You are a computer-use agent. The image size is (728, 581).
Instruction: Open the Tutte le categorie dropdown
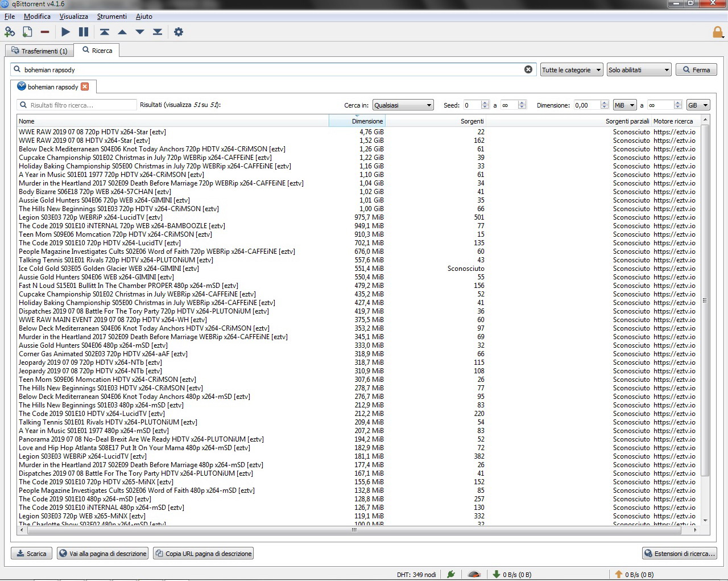click(x=572, y=70)
